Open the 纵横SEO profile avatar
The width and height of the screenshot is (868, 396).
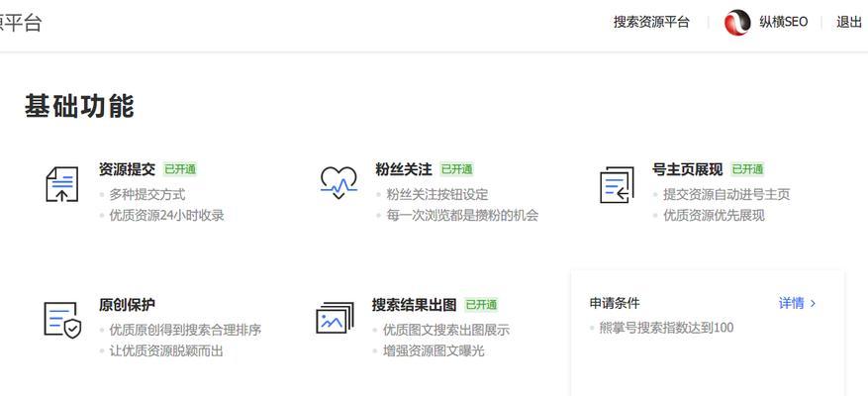(737, 23)
